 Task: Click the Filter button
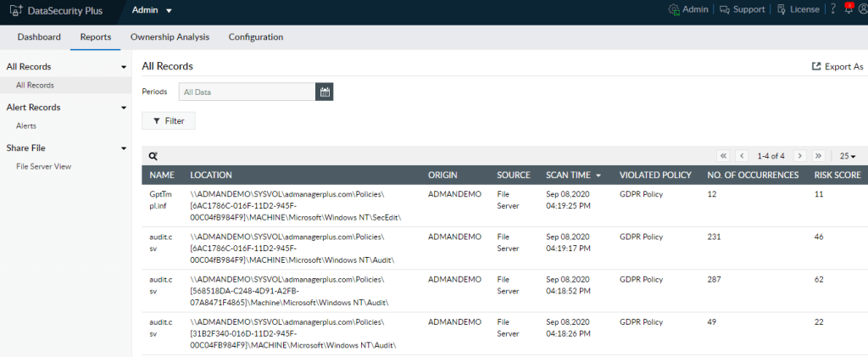[x=169, y=121]
